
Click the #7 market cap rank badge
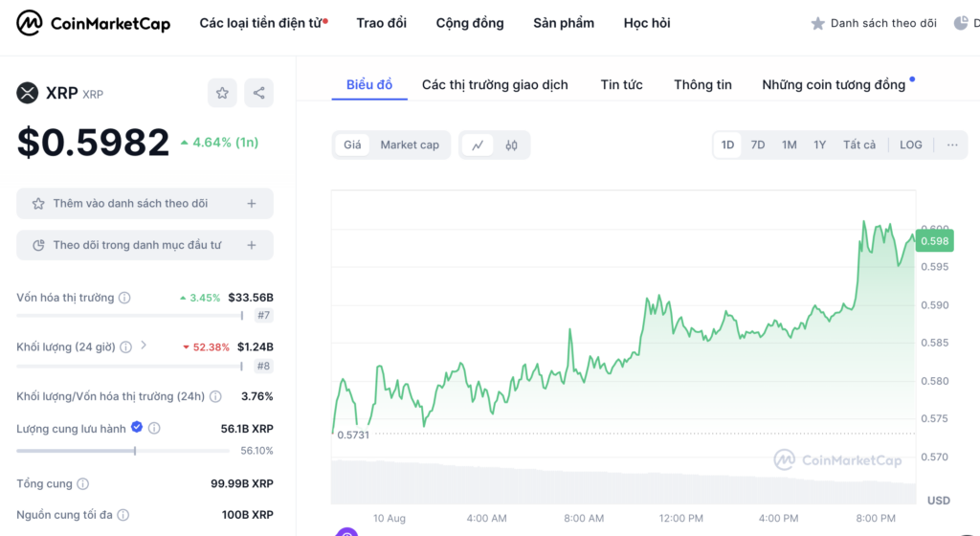tap(264, 316)
